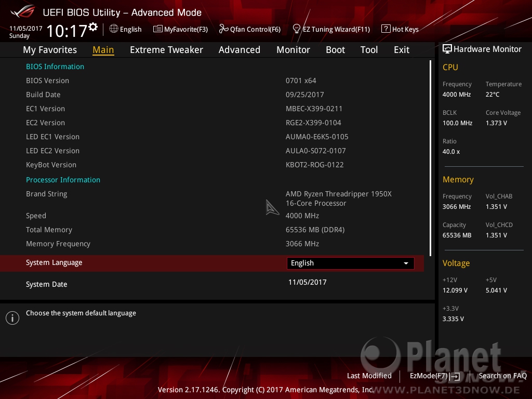Click BCLK reading 100.0 MHz
532x399 pixels.
click(457, 123)
